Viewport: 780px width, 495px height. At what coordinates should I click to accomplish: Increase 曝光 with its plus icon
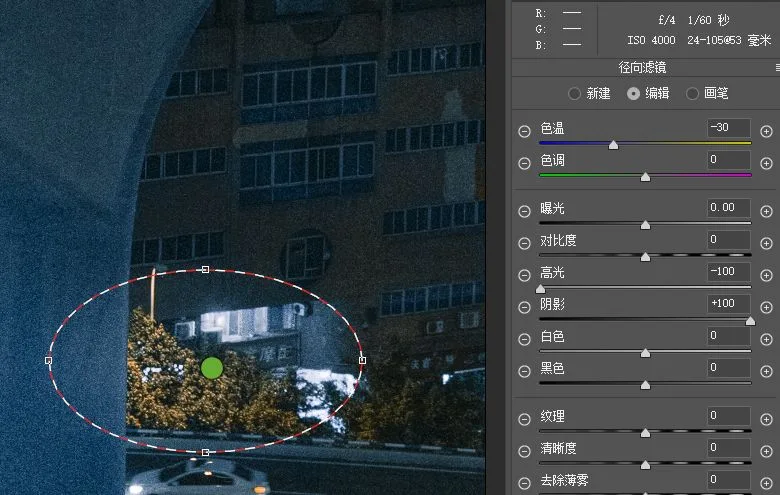pos(766,211)
